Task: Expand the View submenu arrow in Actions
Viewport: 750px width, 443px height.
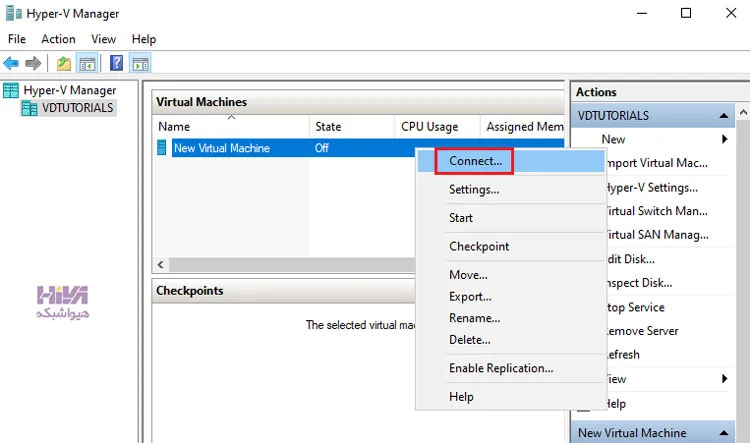Action: pos(725,379)
